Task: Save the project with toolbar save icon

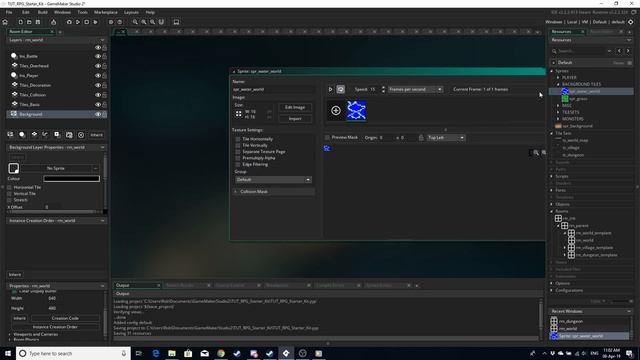Action: (38, 22)
